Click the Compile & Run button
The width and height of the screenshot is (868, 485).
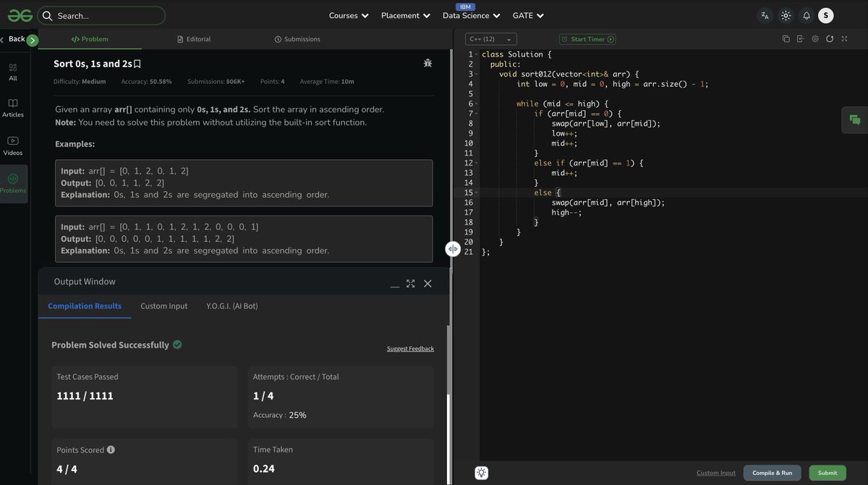click(x=772, y=473)
